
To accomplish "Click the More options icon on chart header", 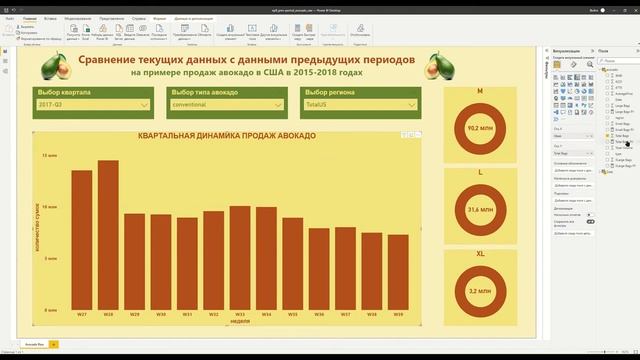I will pyautogui.click(x=418, y=135).
